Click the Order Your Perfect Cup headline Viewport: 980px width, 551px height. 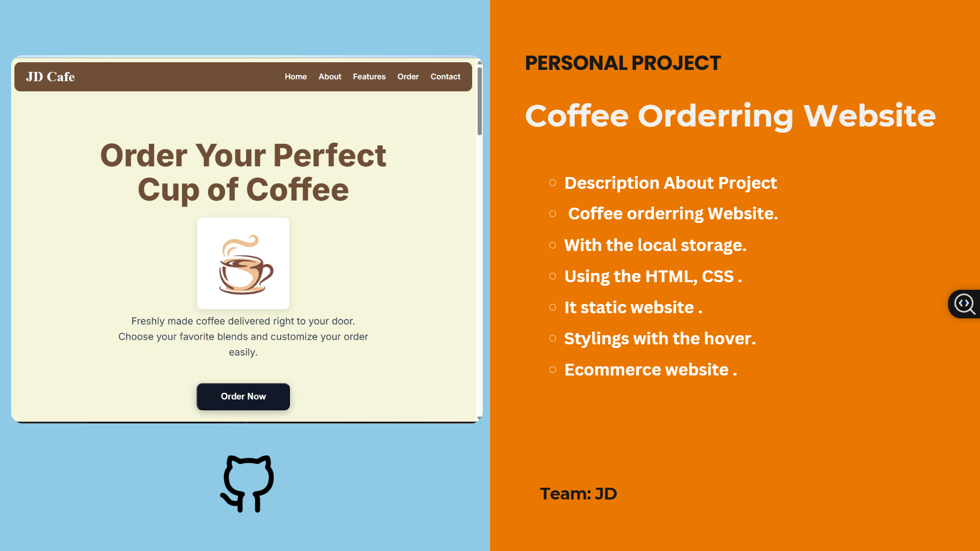pos(243,172)
